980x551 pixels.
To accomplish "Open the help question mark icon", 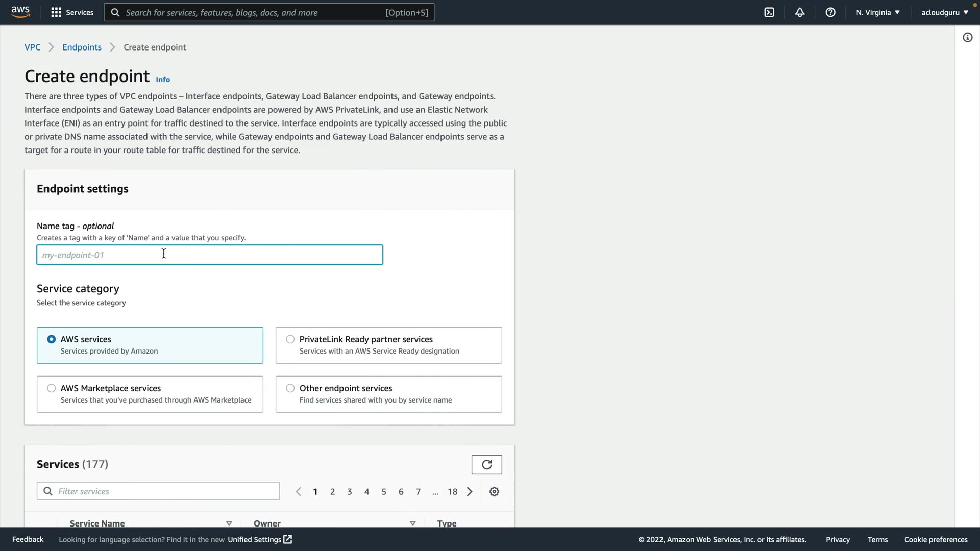I will (830, 12).
